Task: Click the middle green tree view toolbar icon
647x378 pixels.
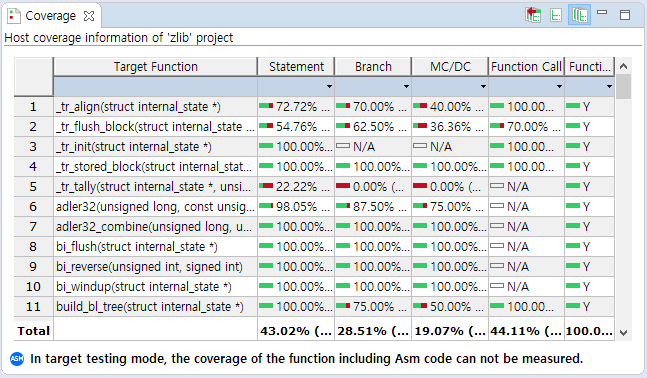Action: coord(556,15)
